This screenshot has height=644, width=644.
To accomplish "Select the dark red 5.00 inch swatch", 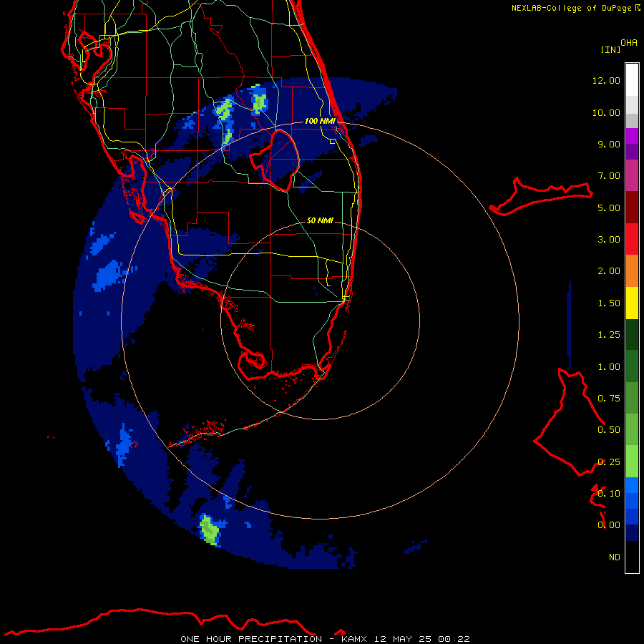I will pyautogui.click(x=632, y=208).
